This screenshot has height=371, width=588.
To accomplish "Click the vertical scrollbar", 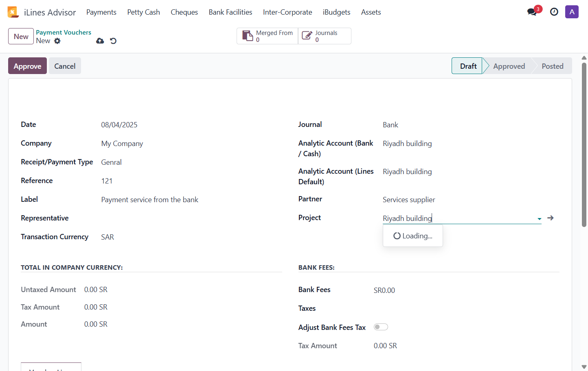I will point(584,145).
